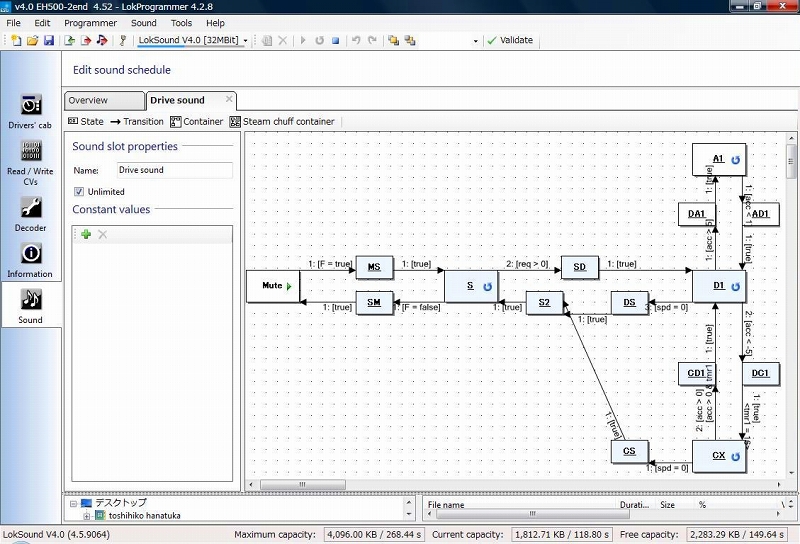Image resolution: width=800 pixels, height=544 pixels.
Task: Click the file list horizontal scrollbar
Action: click(x=532, y=514)
